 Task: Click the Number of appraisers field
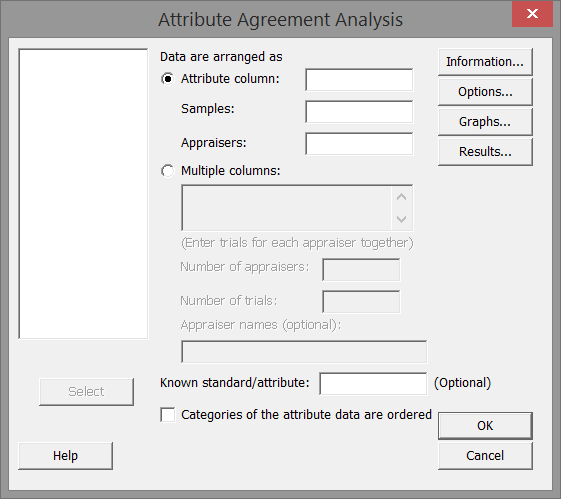click(x=361, y=270)
